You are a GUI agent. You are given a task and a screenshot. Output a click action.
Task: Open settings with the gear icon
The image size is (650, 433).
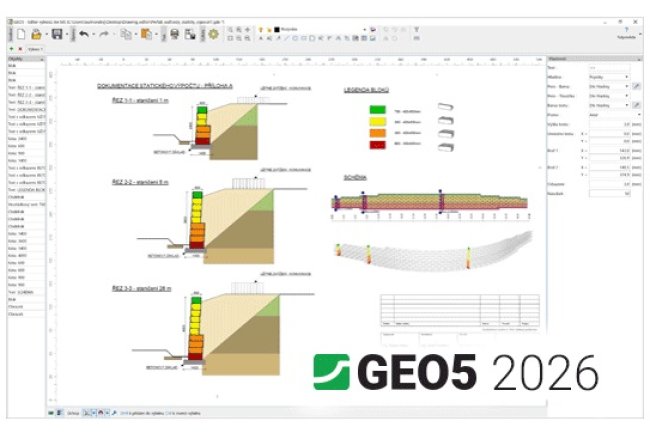point(213,34)
